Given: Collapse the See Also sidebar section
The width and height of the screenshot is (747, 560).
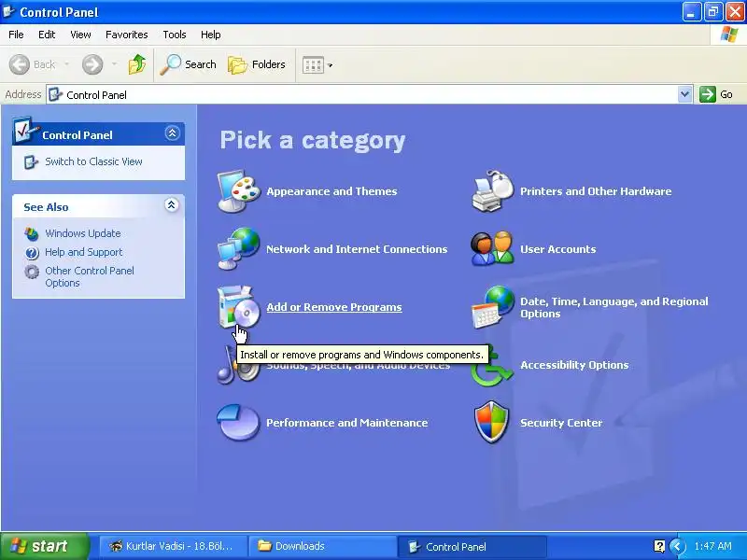Looking at the screenshot, I should pos(172,204).
